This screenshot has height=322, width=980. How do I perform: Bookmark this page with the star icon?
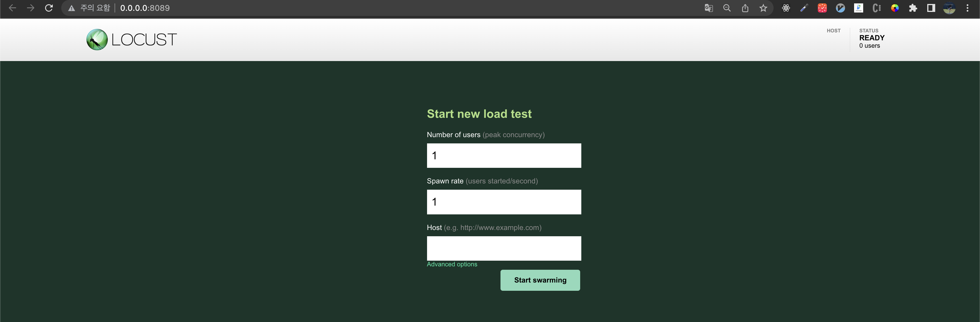click(763, 8)
